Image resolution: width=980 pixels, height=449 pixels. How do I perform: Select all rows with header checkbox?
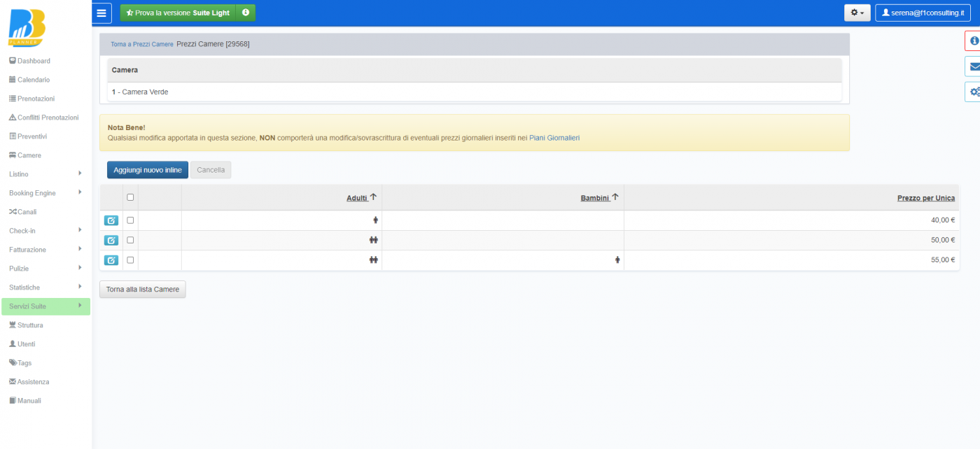(130, 197)
